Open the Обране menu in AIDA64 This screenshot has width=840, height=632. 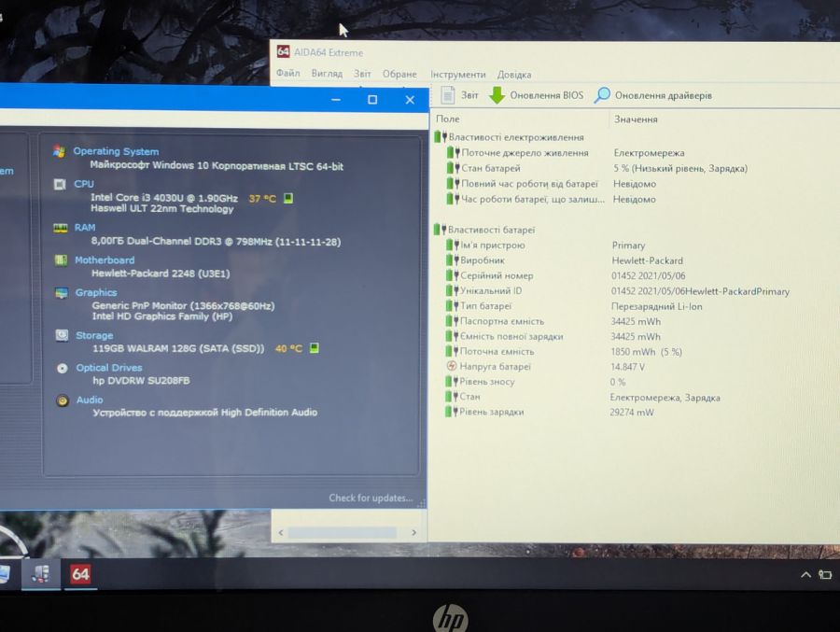pos(399,74)
